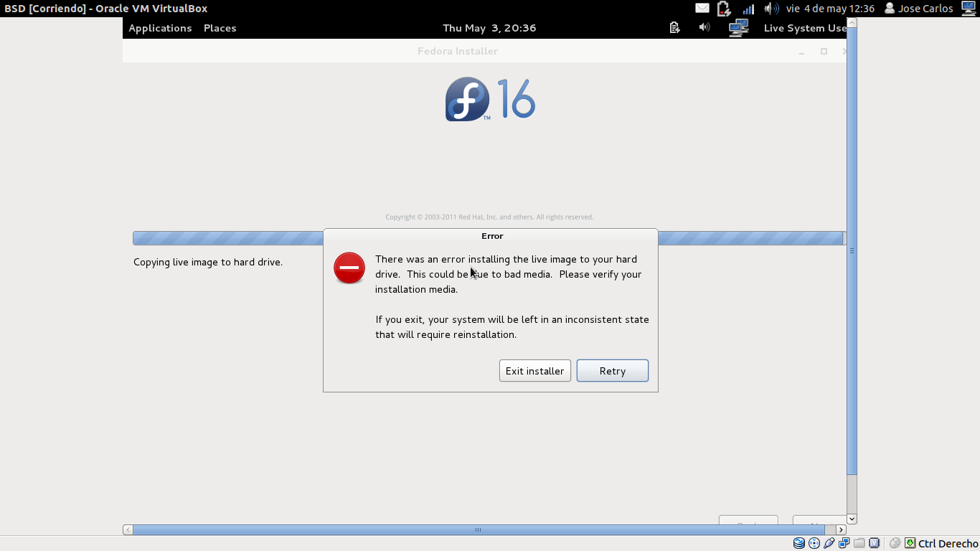Screen dimensions: 980x551
Task: Click the scroll up arrow of the VM view
Action: [852, 22]
